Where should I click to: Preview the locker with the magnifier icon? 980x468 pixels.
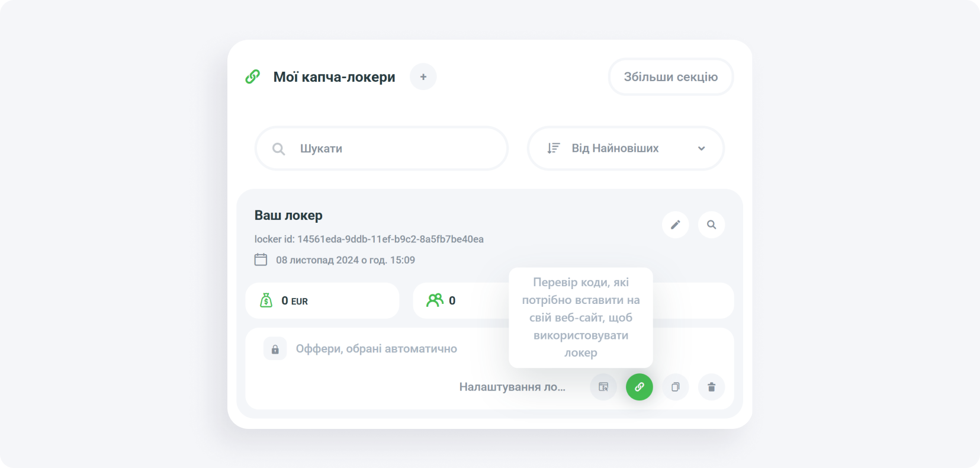coord(711,225)
